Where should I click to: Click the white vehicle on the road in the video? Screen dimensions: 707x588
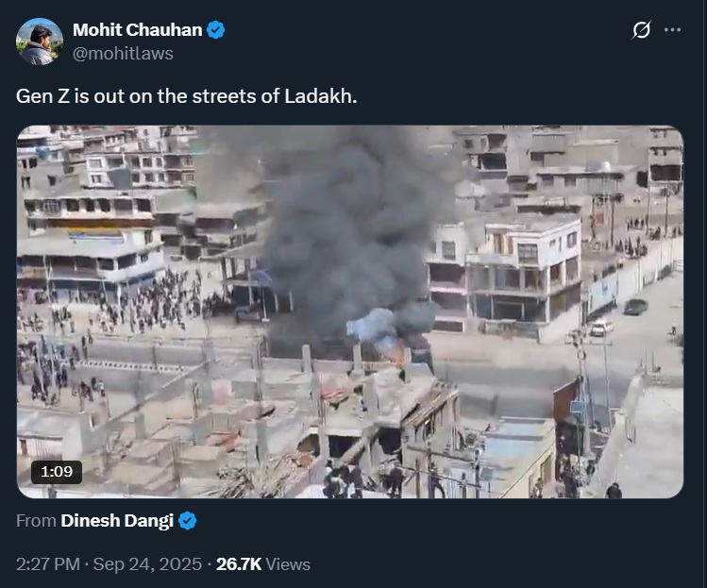point(600,328)
